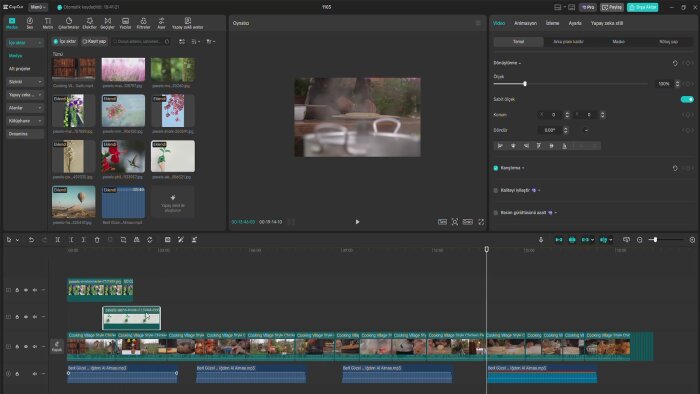Open the Efektler (effects) panel
Screen dimensions: 700x394
89,23
